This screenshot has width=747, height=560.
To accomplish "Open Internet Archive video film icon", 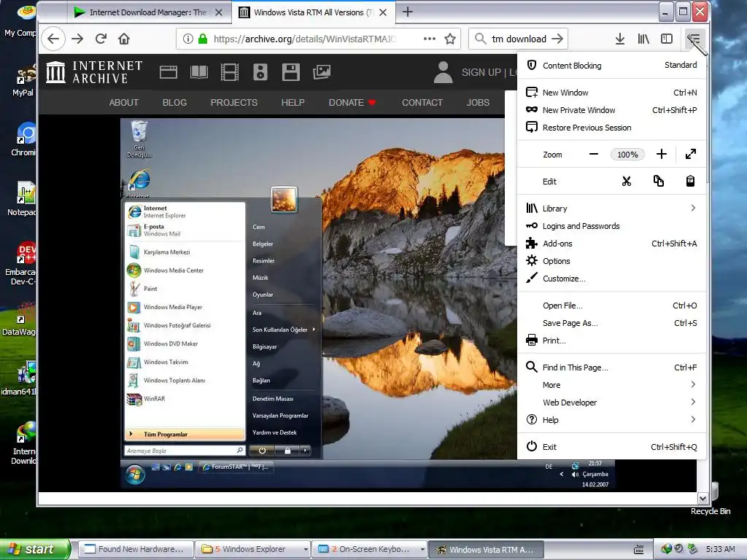I will tap(230, 72).
